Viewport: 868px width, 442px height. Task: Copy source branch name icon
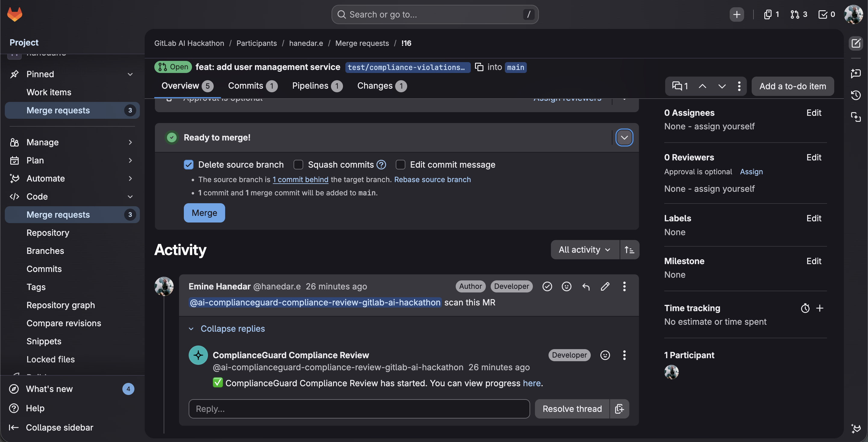coord(479,67)
